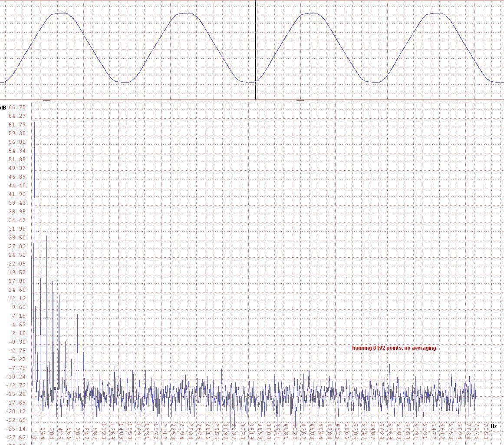Click the 144 Hz frequency axis label

click(43, 433)
